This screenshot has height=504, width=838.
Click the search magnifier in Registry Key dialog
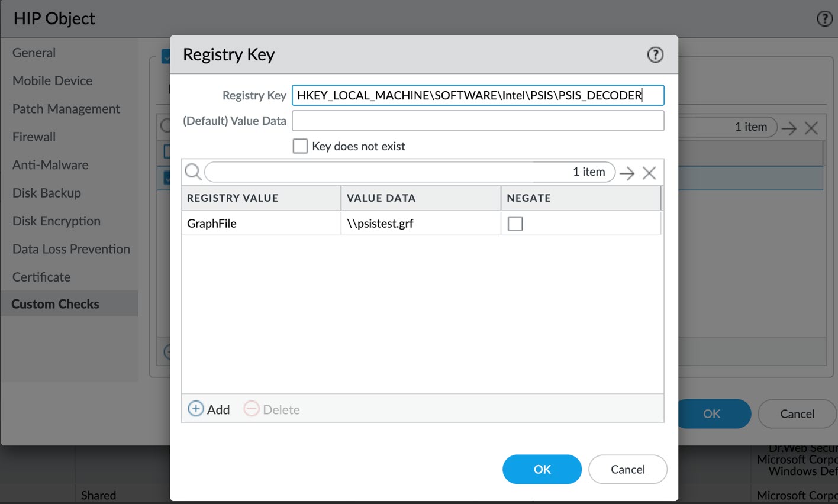(193, 172)
